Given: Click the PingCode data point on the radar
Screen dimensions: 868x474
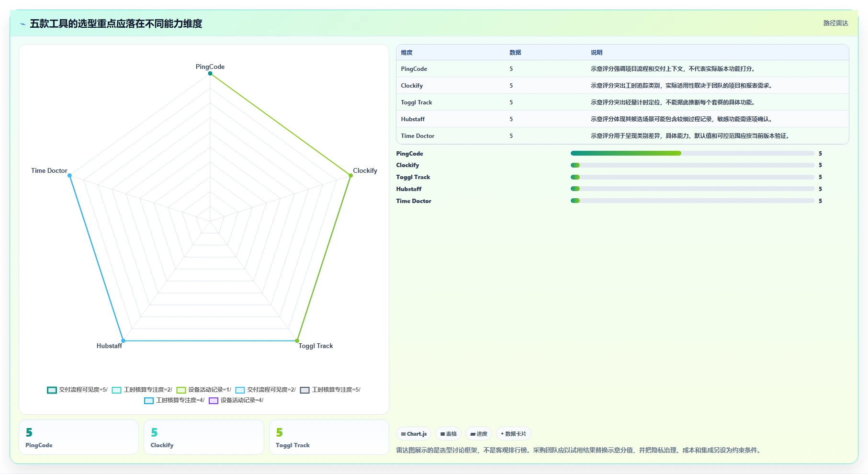Looking at the screenshot, I should (210, 73).
